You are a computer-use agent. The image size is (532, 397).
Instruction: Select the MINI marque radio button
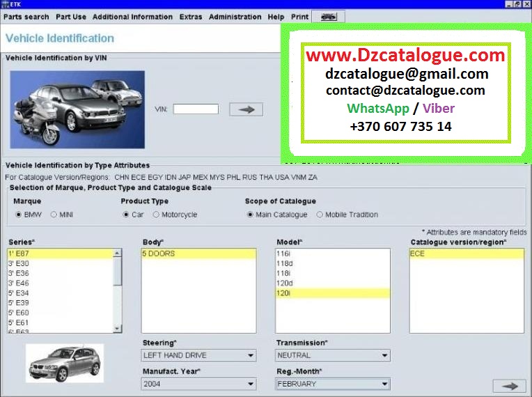(x=54, y=215)
